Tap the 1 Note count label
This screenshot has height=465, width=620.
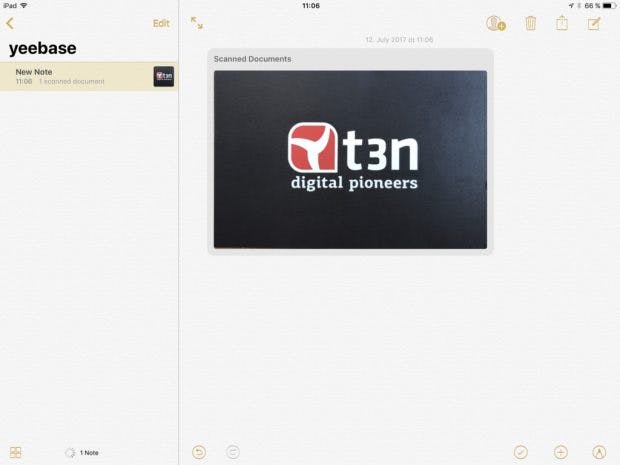pos(89,453)
